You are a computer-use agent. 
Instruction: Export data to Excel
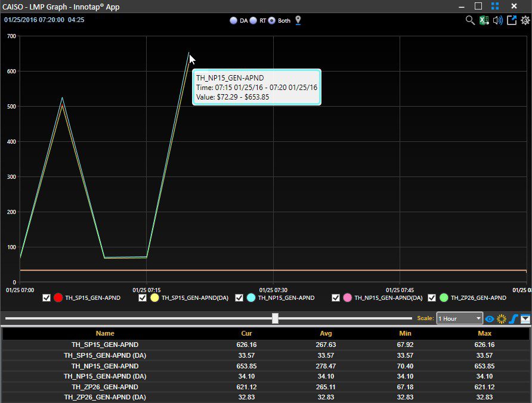coord(484,20)
